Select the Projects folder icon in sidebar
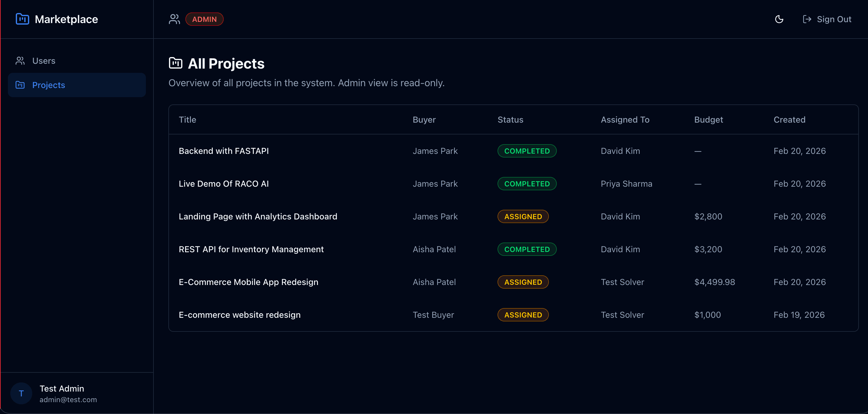Image resolution: width=868 pixels, height=414 pixels. coord(20,85)
